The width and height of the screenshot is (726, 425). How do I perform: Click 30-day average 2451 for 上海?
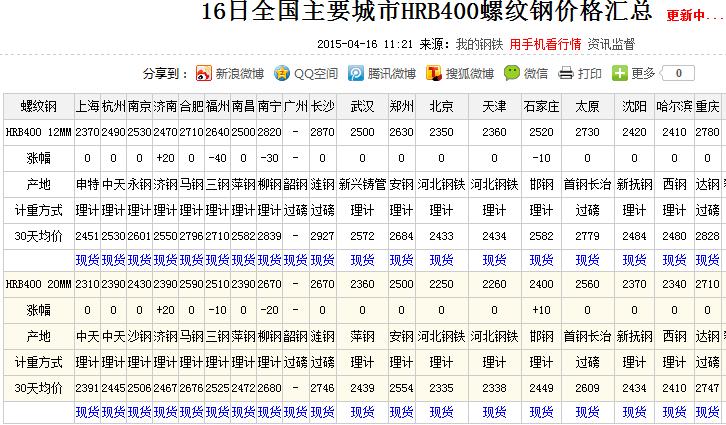88,236
